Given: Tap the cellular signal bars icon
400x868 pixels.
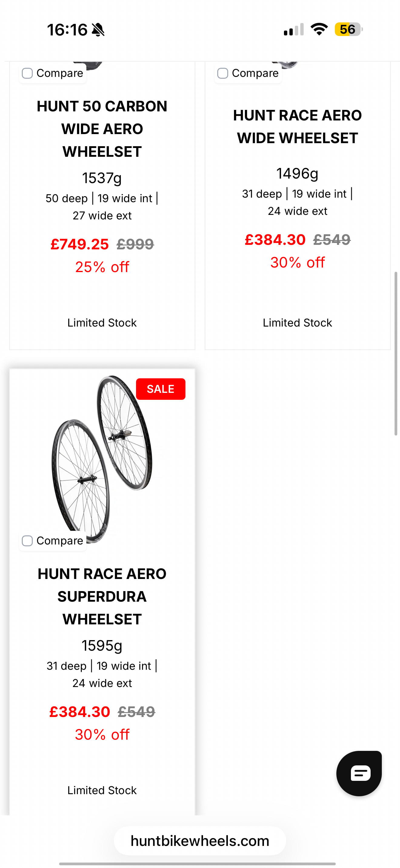Looking at the screenshot, I should pyautogui.click(x=294, y=30).
